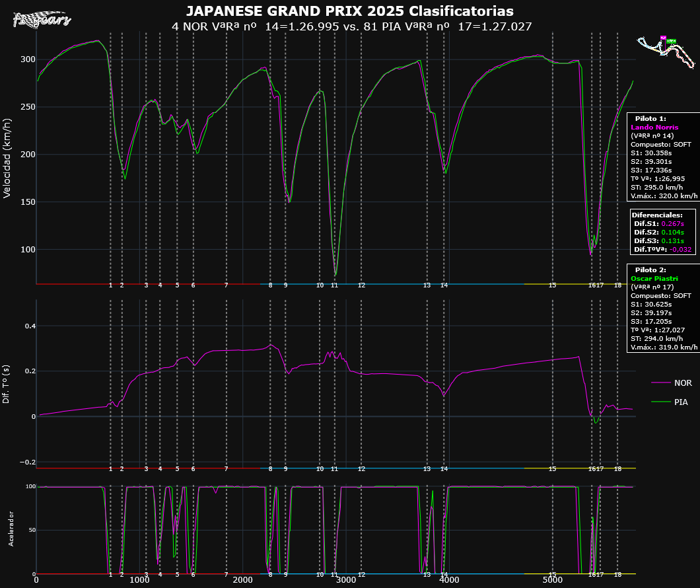Image resolution: width=700 pixels, height=588 pixels.
Task: Click corner 7 marker under the speed chart
Action: [227, 285]
